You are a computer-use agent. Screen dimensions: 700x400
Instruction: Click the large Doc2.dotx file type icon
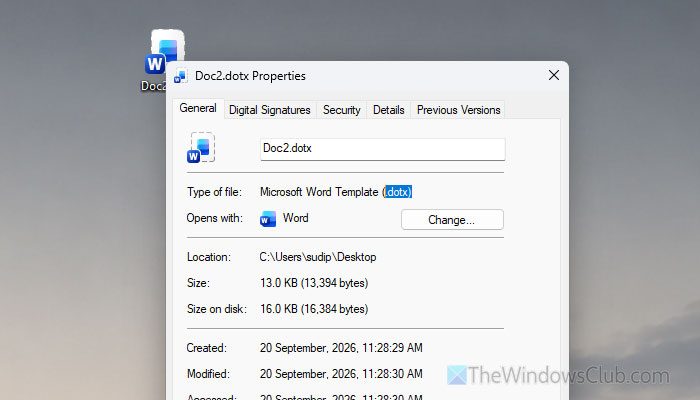pyautogui.click(x=201, y=147)
